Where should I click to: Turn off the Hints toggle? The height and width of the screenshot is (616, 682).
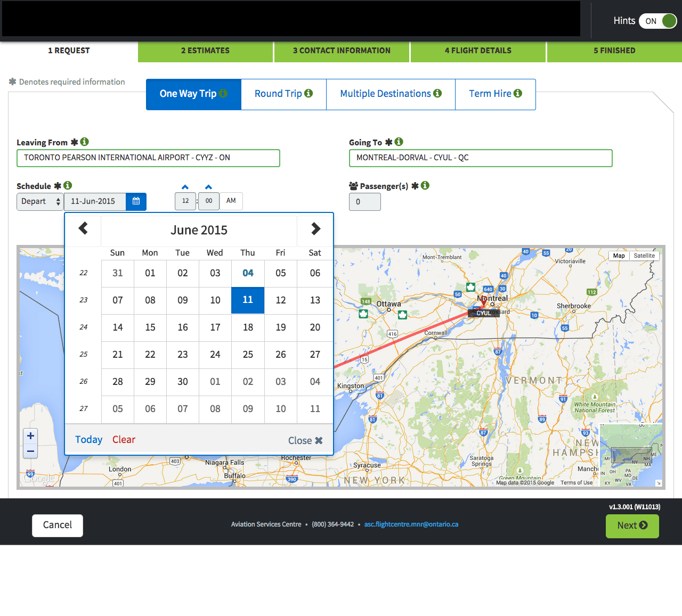(657, 21)
